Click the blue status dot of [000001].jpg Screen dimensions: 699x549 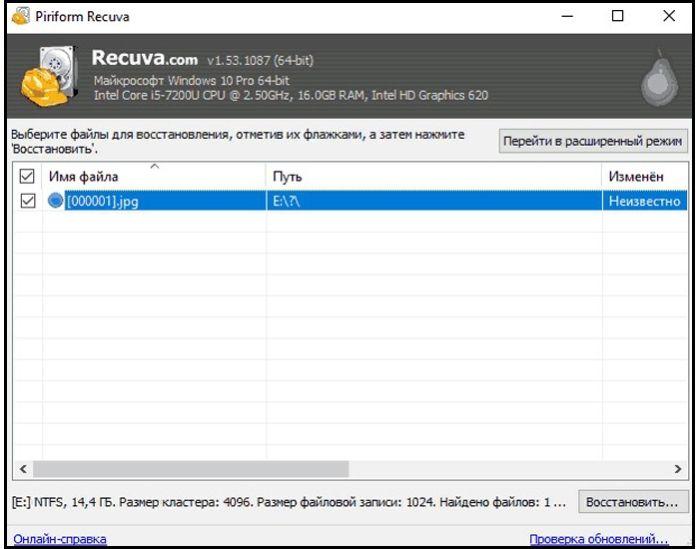55,201
